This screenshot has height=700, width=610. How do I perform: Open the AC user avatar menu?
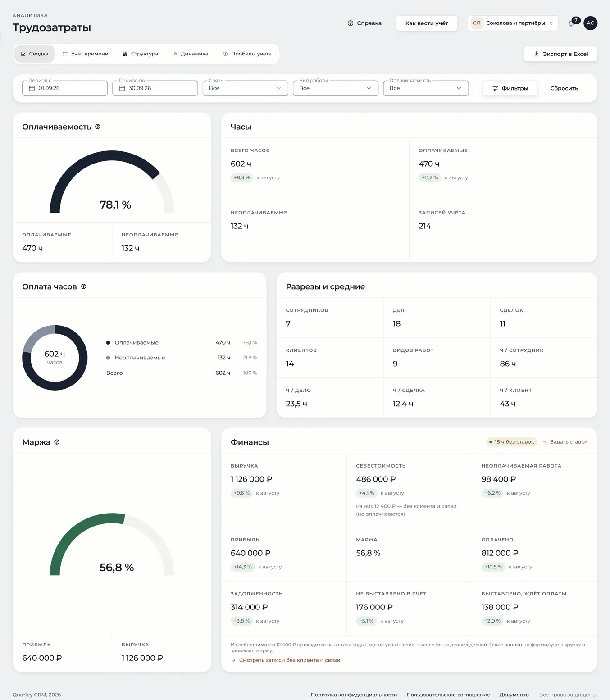click(590, 23)
